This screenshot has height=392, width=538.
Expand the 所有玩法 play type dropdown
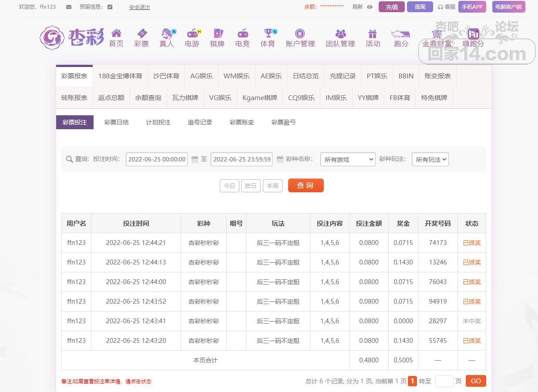coord(430,160)
